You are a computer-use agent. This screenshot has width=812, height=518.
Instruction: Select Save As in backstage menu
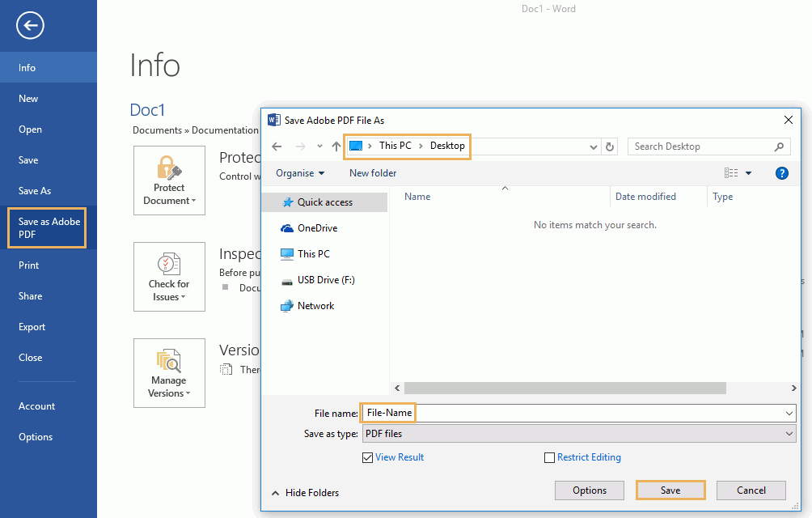pos(49,191)
